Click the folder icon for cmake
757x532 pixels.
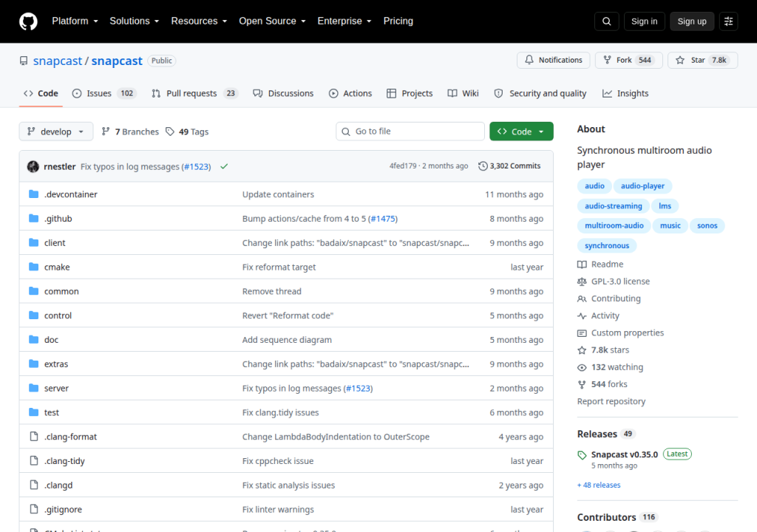pyautogui.click(x=33, y=267)
